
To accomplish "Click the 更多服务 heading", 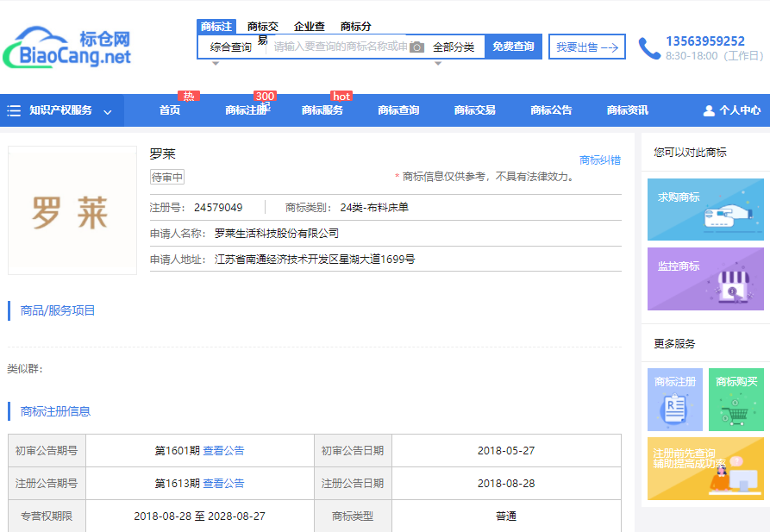I will point(674,343).
